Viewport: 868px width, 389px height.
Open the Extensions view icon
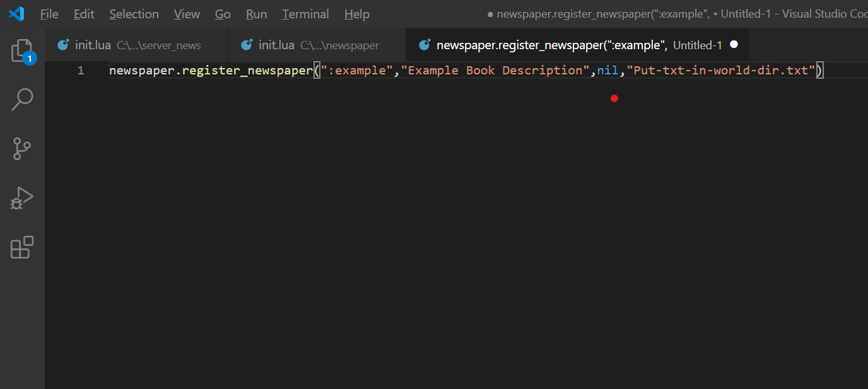(x=22, y=247)
